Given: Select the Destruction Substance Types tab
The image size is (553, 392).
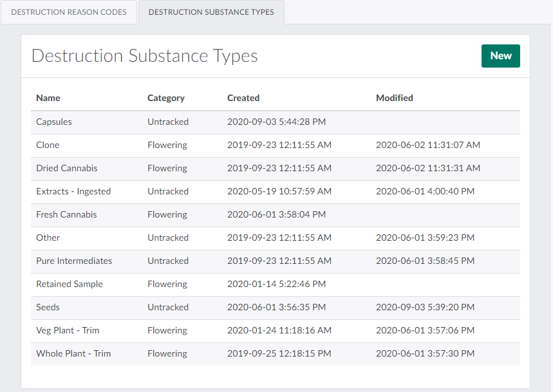Looking at the screenshot, I should [x=211, y=12].
